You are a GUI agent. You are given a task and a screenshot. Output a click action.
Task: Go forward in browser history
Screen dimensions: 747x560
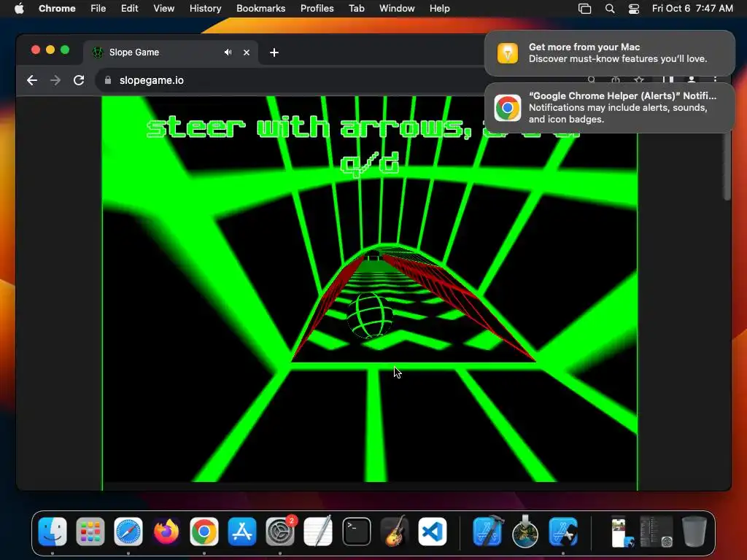pyautogui.click(x=55, y=80)
